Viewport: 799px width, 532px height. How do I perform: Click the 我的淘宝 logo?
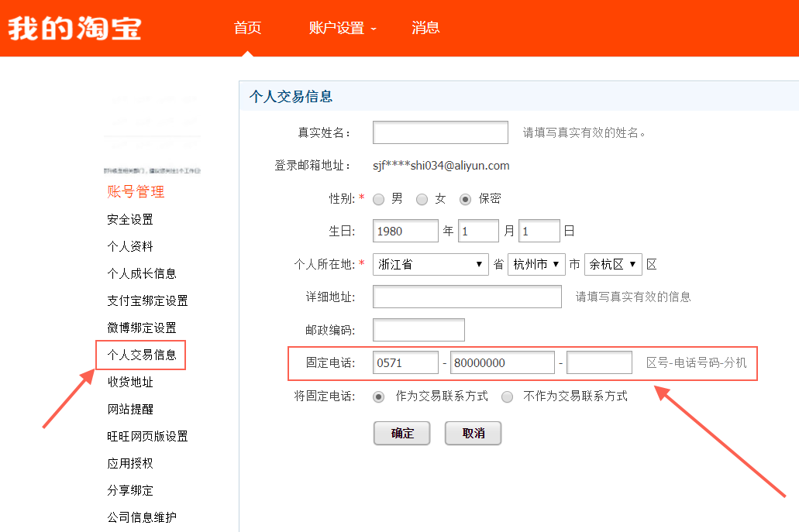[74, 28]
